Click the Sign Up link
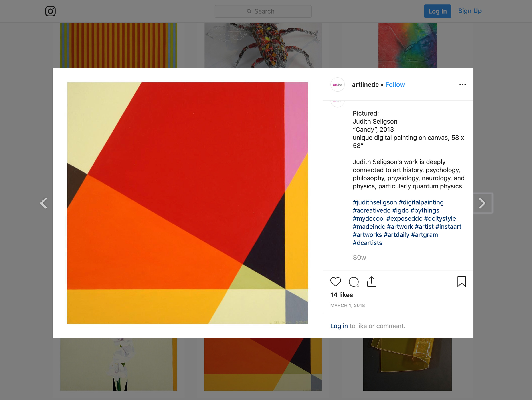Viewport: 532px width, 400px height. pos(470,11)
